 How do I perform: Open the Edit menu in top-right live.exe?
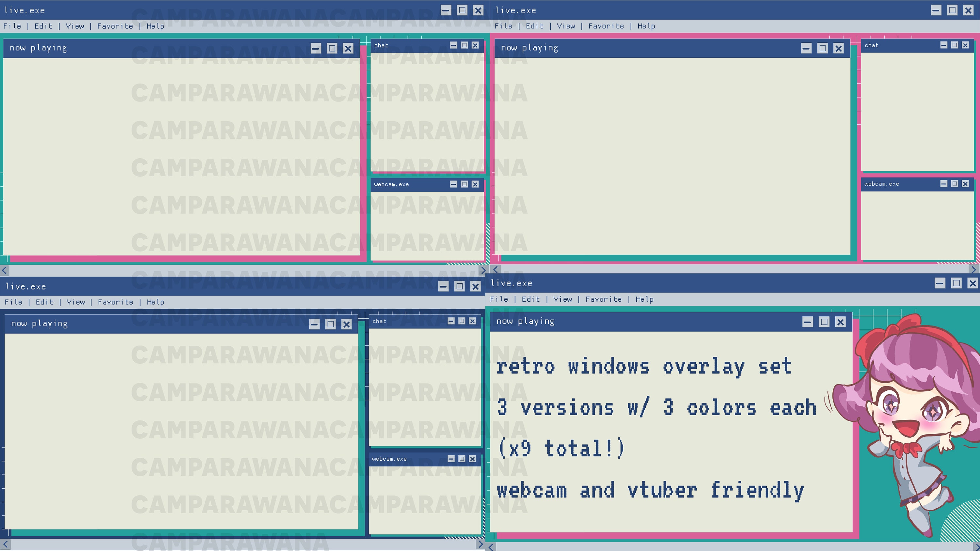pyautogui.click(x=534, y=26)
